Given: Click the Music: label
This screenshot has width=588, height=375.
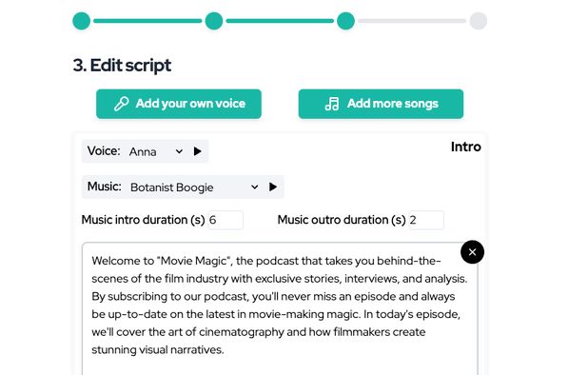Looking at the screenshot, I should click(105, 187).
